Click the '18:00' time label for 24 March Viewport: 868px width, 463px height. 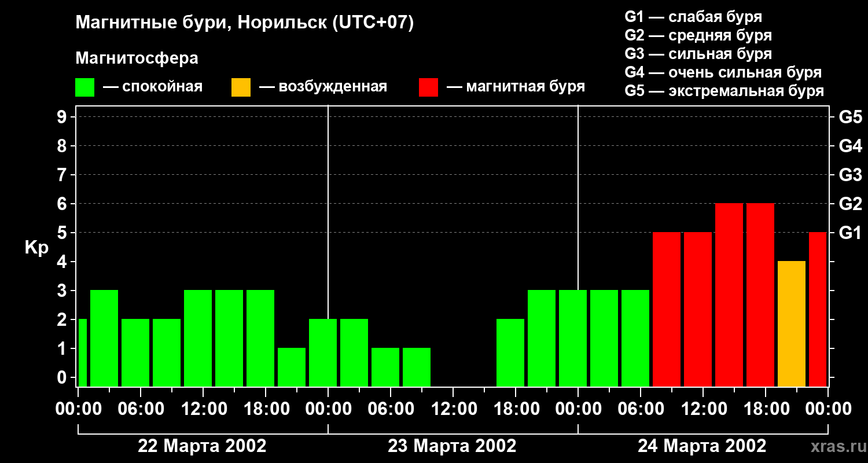pos(766,409)
